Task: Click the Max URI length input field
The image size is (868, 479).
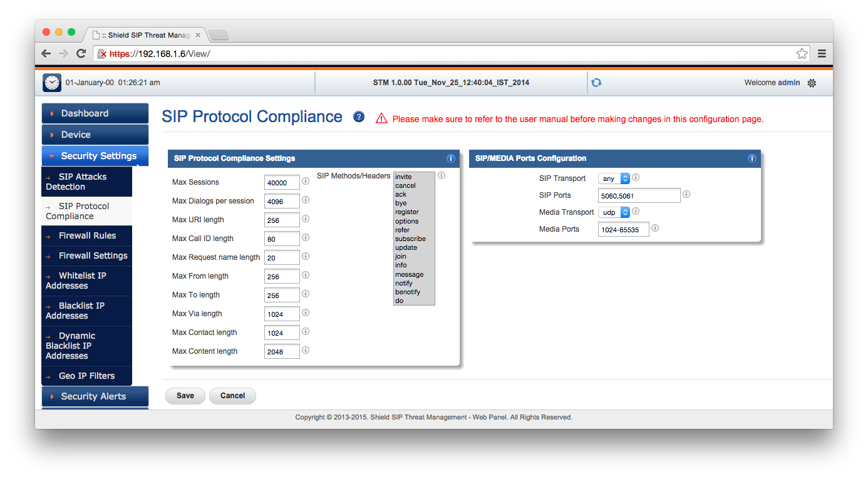Action: pyautogui.click(x=282, y=220)
